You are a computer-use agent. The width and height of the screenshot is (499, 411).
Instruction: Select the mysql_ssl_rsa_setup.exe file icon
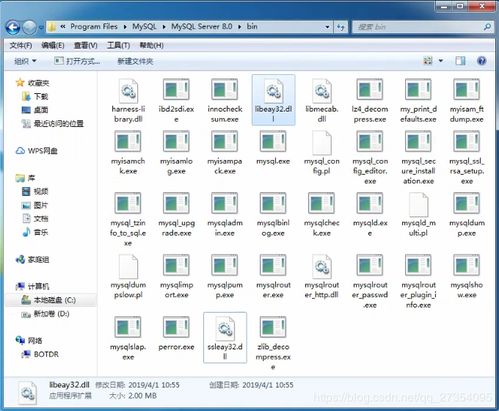coord(467,141)
